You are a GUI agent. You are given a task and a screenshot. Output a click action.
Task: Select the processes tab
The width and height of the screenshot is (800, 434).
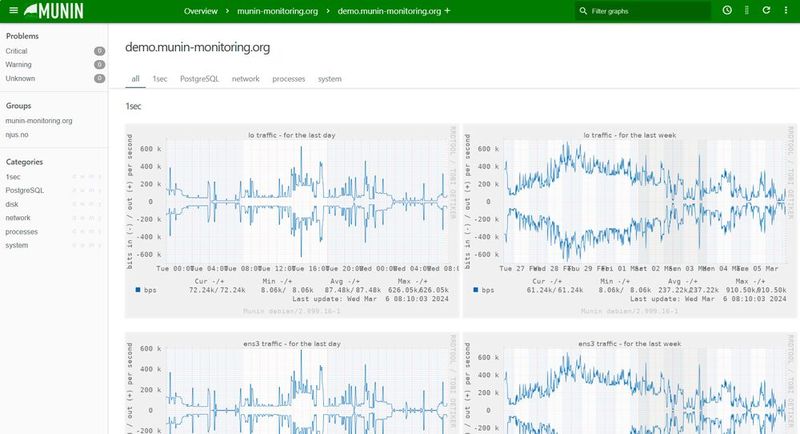tap(288, 78)
